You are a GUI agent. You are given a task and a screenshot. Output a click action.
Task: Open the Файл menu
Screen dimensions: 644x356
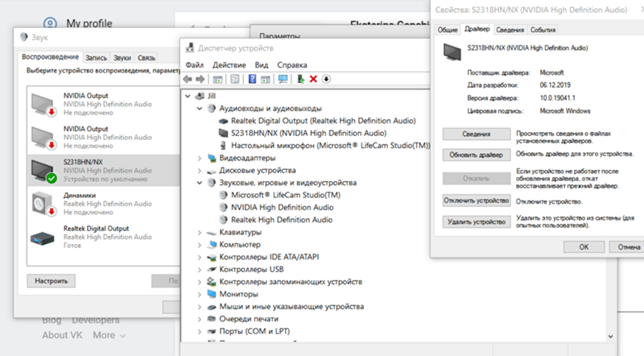(x=194, y=65)
